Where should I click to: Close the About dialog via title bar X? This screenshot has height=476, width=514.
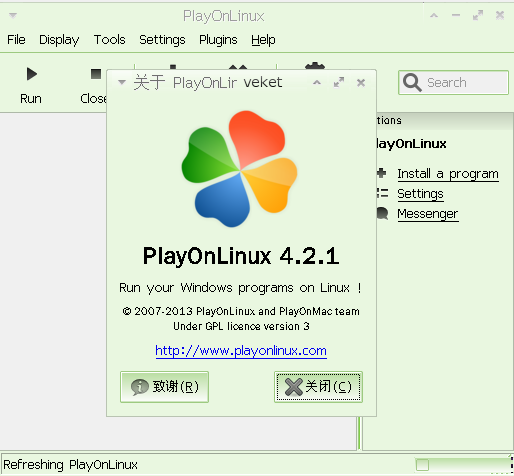point(361,83)
